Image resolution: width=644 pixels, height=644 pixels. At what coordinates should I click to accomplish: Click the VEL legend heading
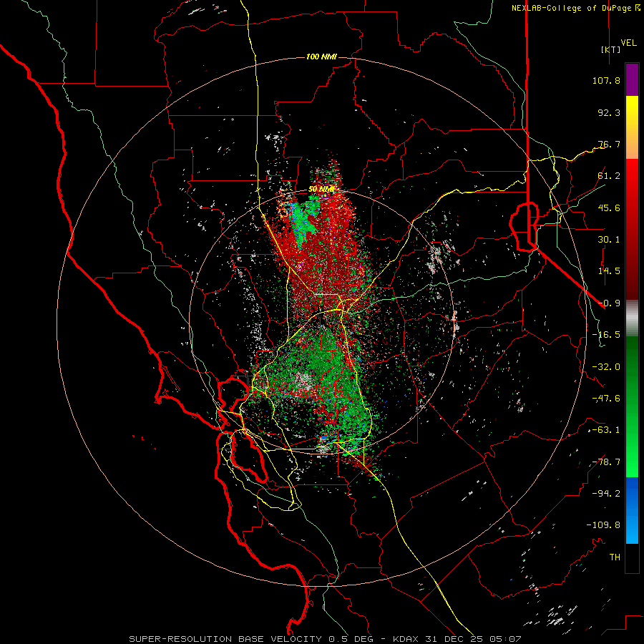click(628, 43)
